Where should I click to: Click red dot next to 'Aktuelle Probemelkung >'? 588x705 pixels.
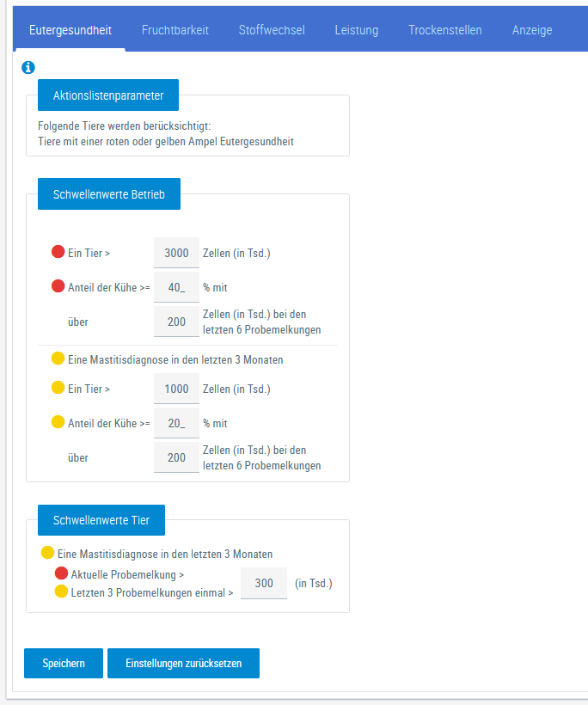[61, 573]
